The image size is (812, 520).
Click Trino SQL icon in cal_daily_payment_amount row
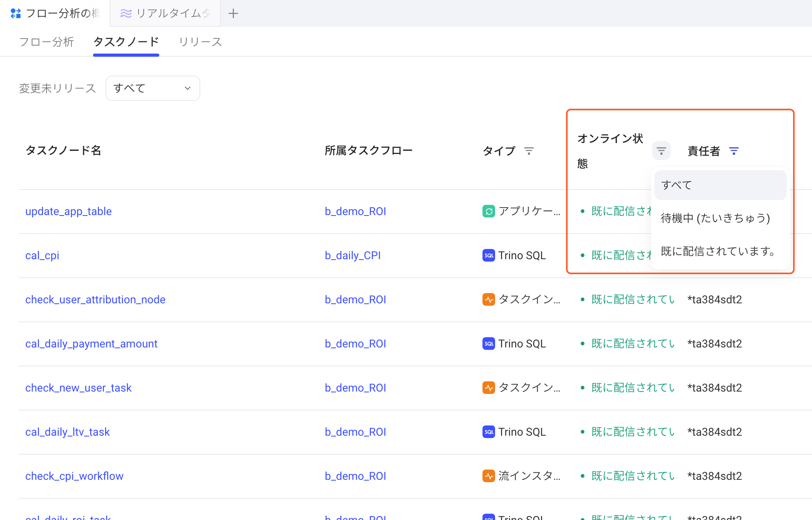coord(489,344)
